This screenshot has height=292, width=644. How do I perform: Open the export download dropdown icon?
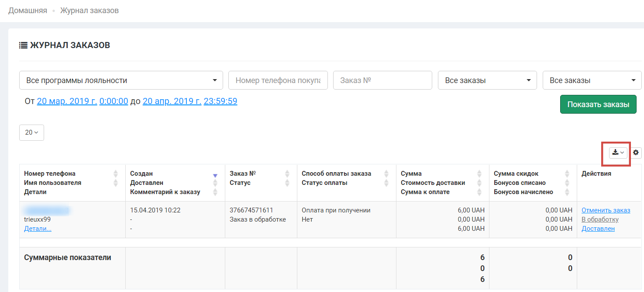pos(618,153)
